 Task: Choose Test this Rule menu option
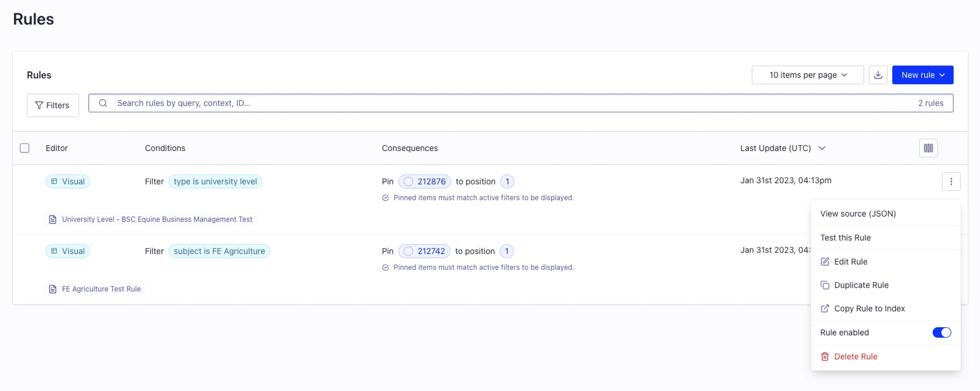(845, 237)
